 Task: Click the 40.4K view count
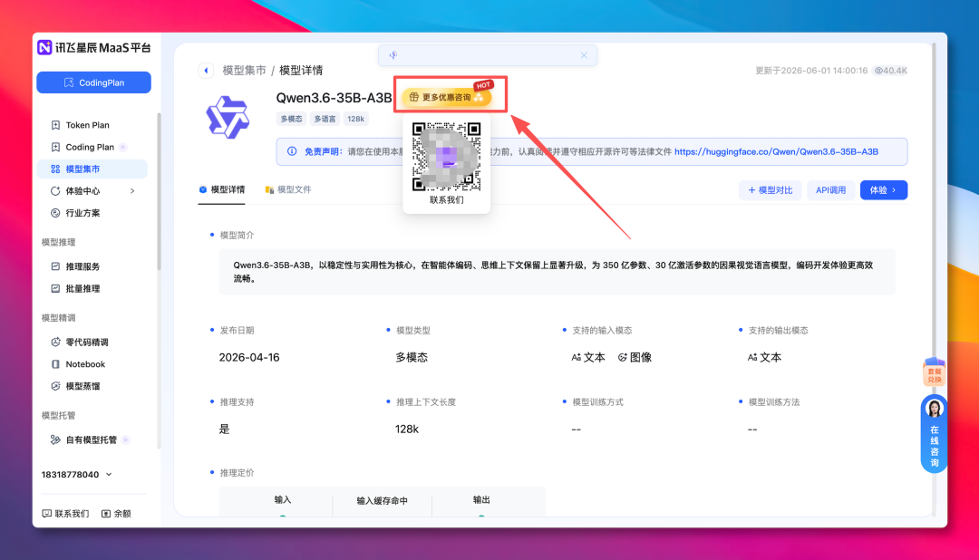pos(890,71)
